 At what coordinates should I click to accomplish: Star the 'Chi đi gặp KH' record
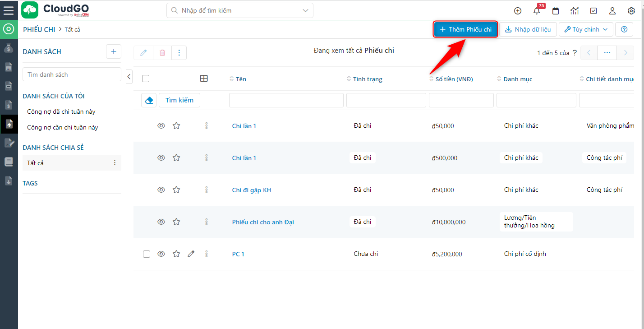point(176,190)
